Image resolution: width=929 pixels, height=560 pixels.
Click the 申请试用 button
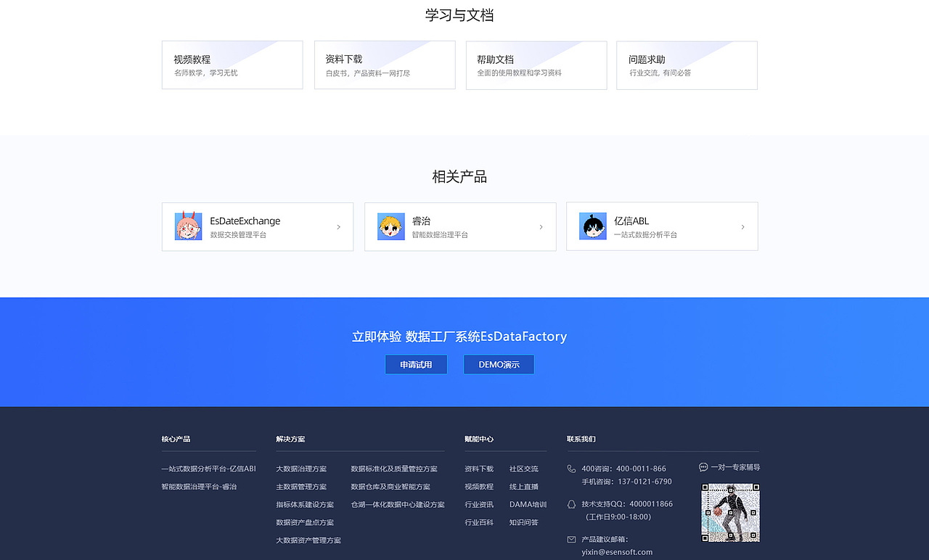[x=416, y=364]
